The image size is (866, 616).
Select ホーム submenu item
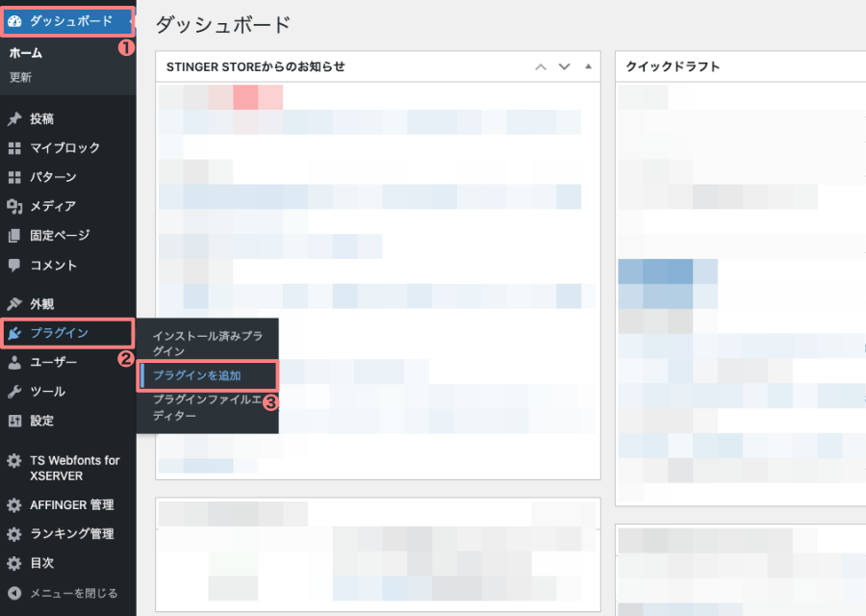(x=25, y=53)
